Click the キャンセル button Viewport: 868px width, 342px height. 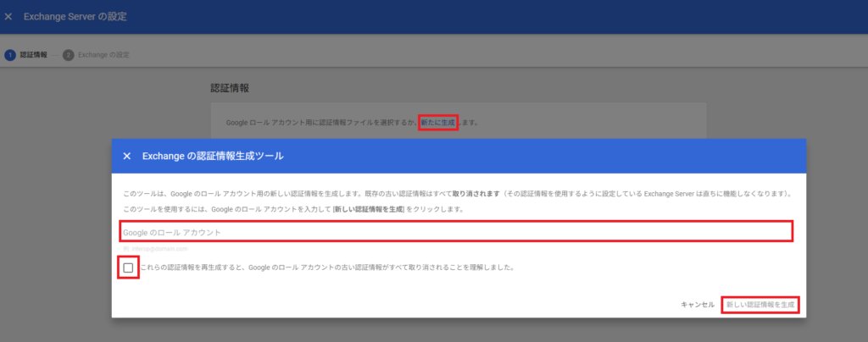point(698,305)
